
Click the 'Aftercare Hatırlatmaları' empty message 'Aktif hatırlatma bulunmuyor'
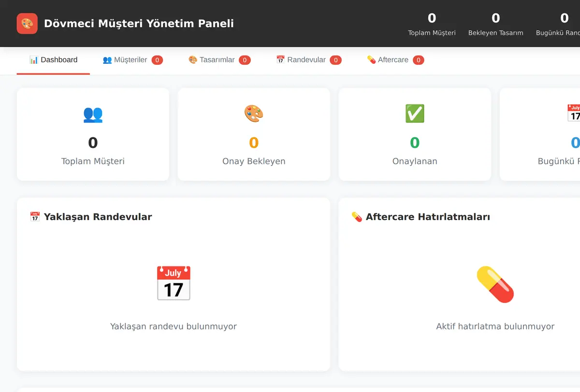pyautogui.click(x=495, y=326)
